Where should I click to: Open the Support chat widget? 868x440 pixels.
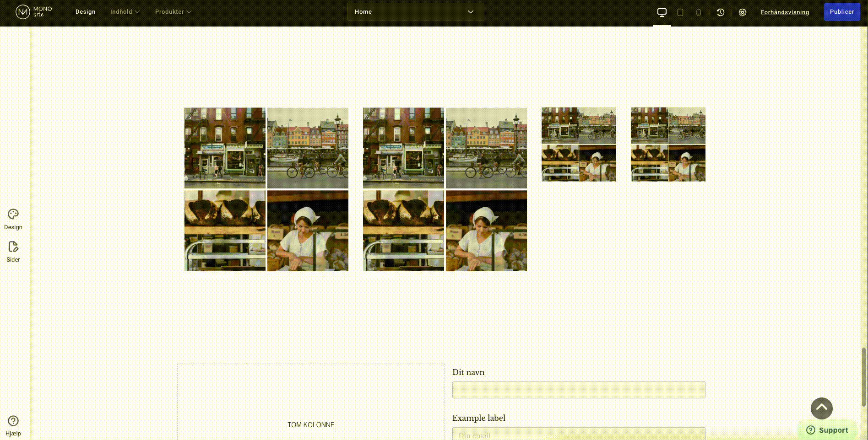click(x=827, y=430)
